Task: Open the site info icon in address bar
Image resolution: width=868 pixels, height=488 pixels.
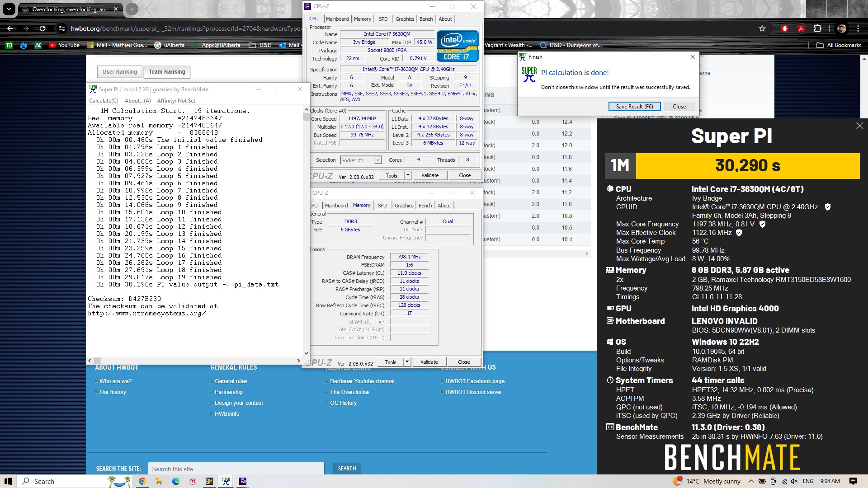Action: click(62, 28)
